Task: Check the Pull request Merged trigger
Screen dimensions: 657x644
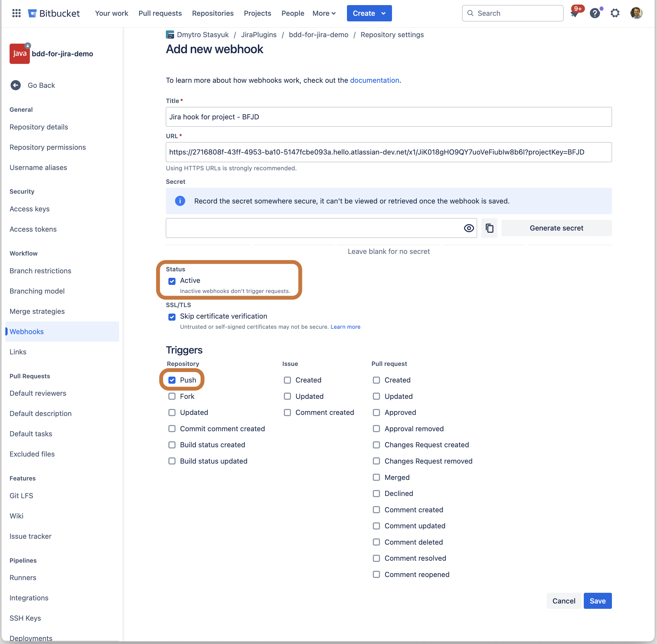Action: pyautogui.click(x=377, y=477)
